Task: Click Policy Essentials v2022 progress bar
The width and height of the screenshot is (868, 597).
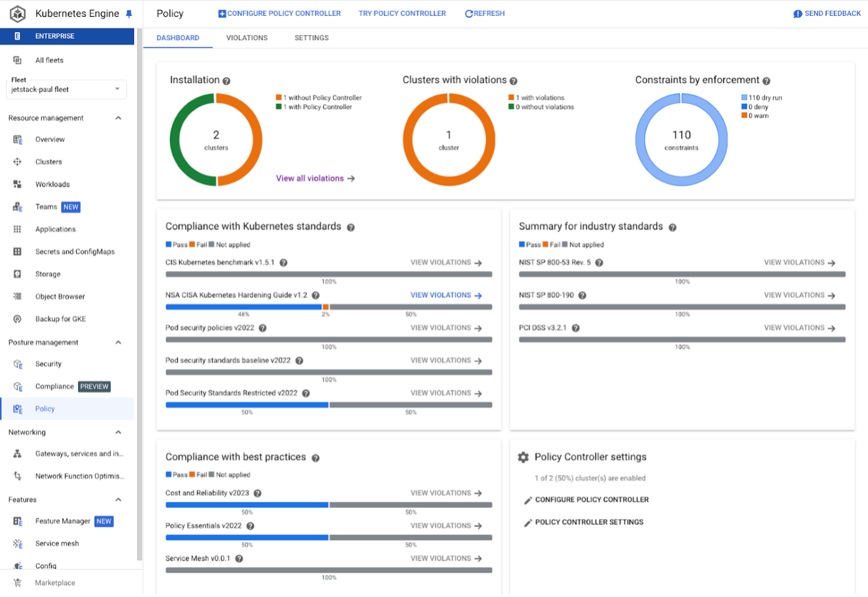Action: pos(329,538)
